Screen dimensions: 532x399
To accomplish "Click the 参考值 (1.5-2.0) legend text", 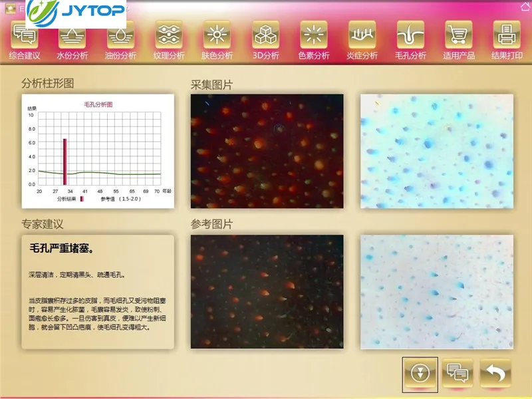I will 120,199.
